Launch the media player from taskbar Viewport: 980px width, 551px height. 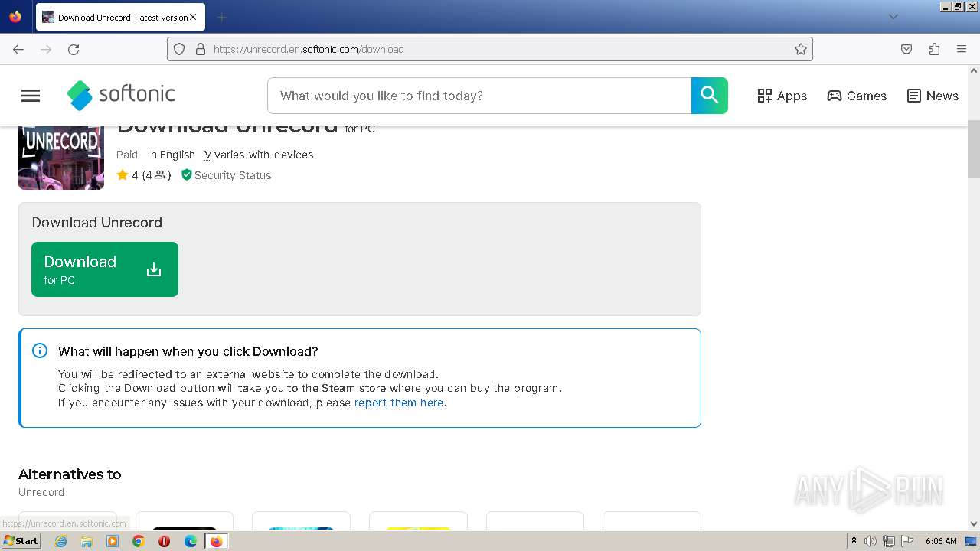coord(113,541)
